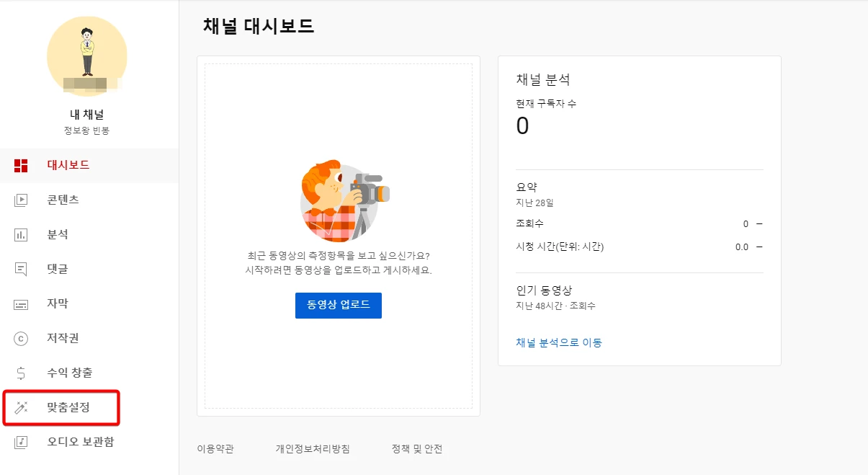Open 콘텐츠 using its video sidebar icon
The width and height of the screenshot is (868, 475).
click(22, 199)
